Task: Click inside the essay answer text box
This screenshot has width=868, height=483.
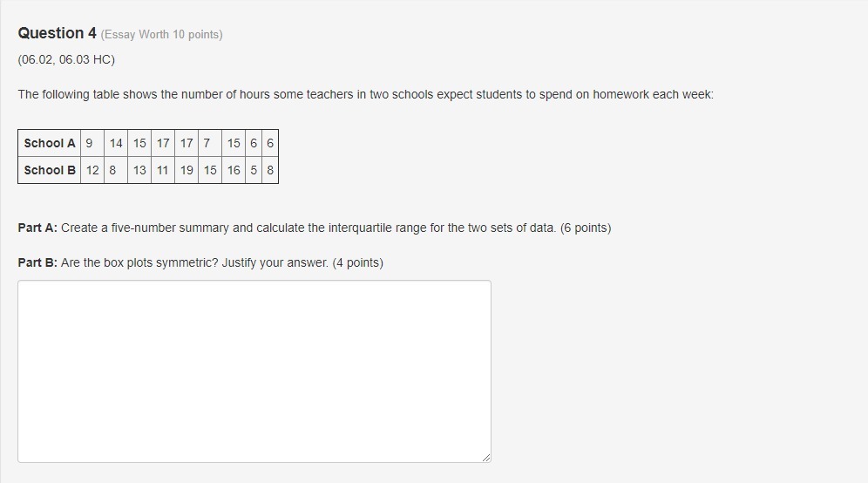Action: point(254,371)
